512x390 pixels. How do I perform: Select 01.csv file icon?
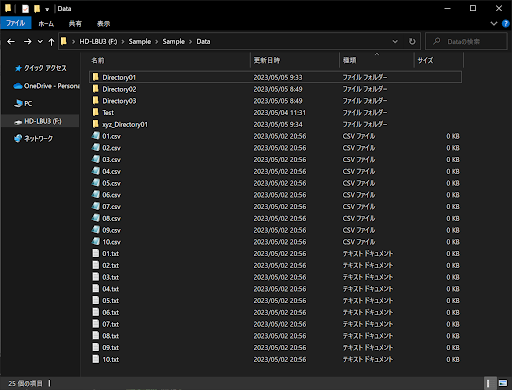(x=96, y=136)
